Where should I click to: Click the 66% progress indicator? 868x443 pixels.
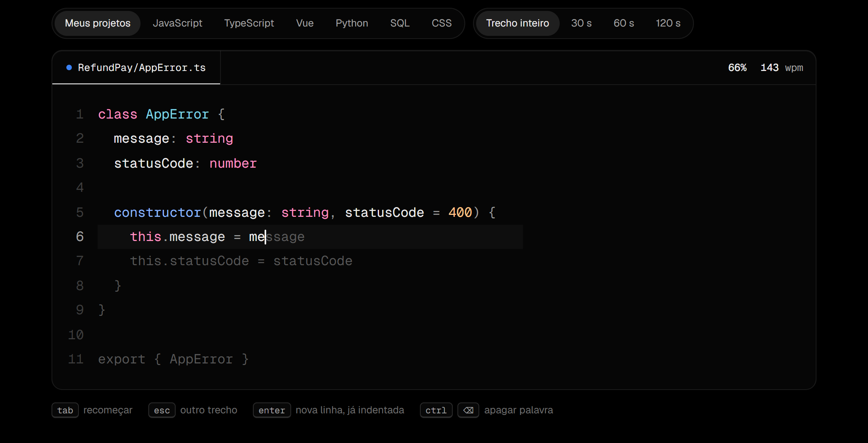(737, 67)
